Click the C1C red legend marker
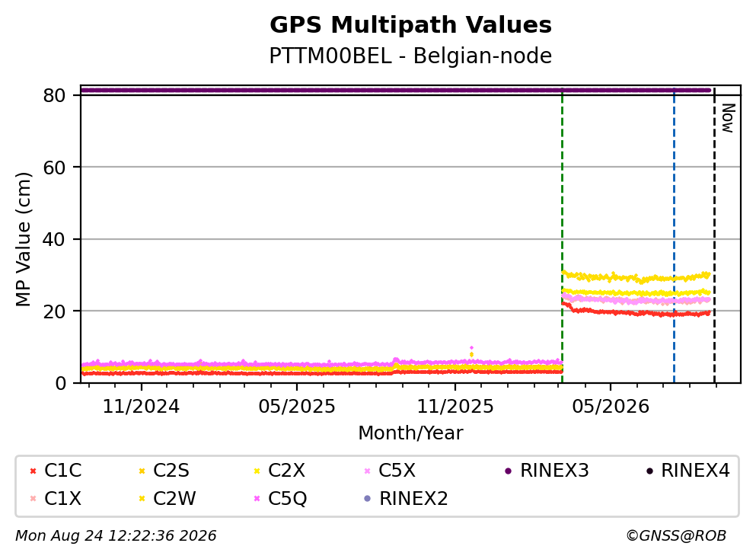The height and width of the screenshot is (559, 756). 33,471
